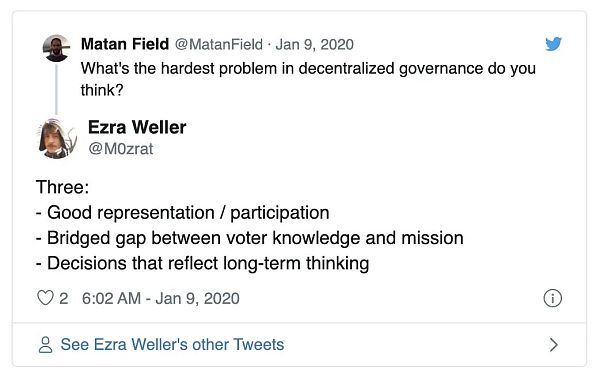Expand other Tweets with right chevron

pyautogui.click(x=553, y=345)
